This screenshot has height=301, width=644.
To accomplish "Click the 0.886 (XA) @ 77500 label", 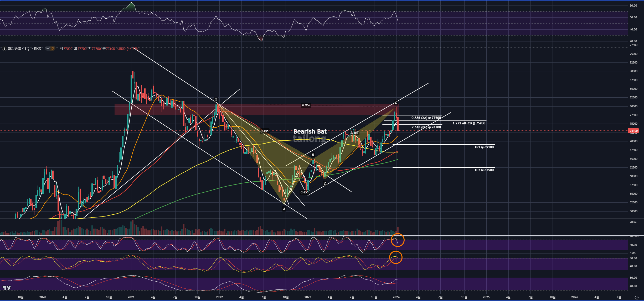I will [426, 118].
